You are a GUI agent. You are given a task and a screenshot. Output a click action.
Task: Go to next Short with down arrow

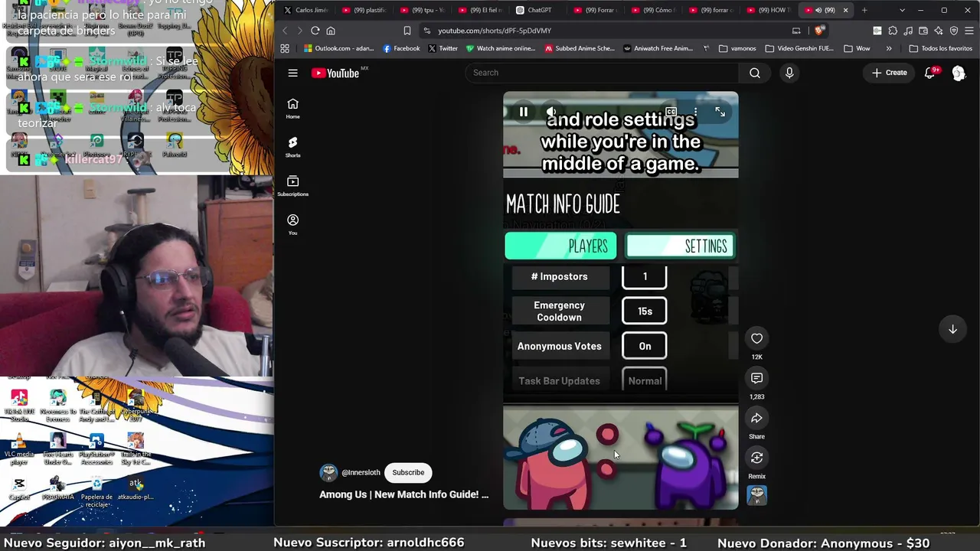click(x=952, y=329)
